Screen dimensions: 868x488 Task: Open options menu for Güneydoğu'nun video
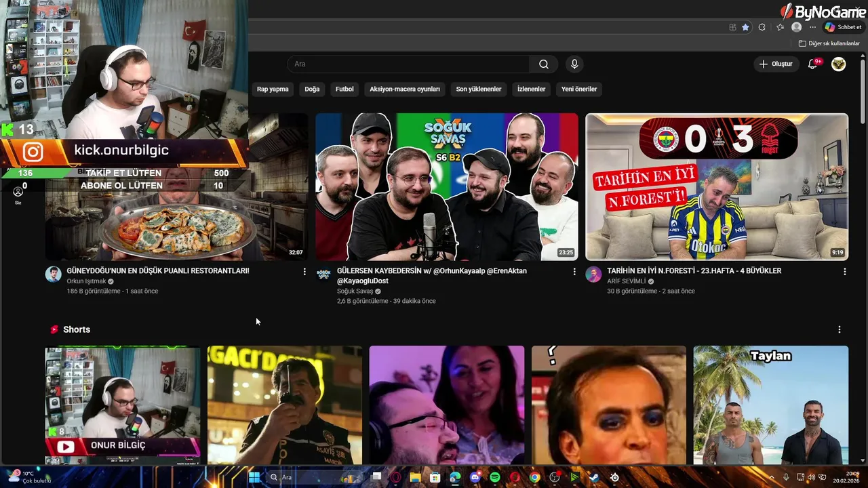(x=304, y=272)
